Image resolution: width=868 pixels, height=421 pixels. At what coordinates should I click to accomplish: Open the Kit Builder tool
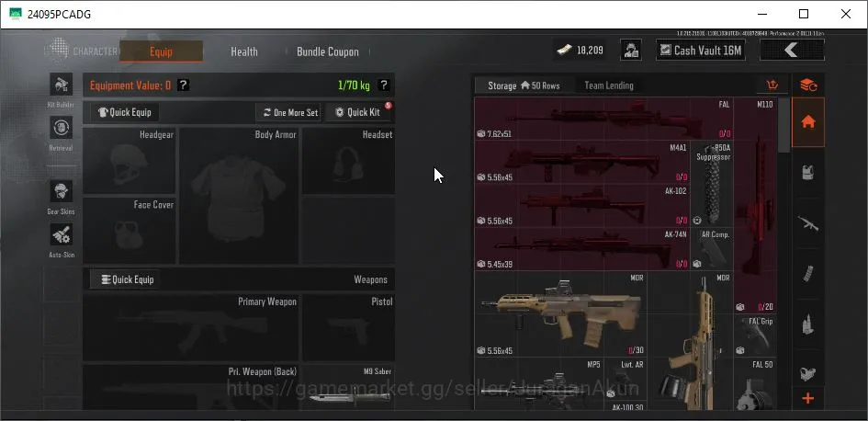62,85
